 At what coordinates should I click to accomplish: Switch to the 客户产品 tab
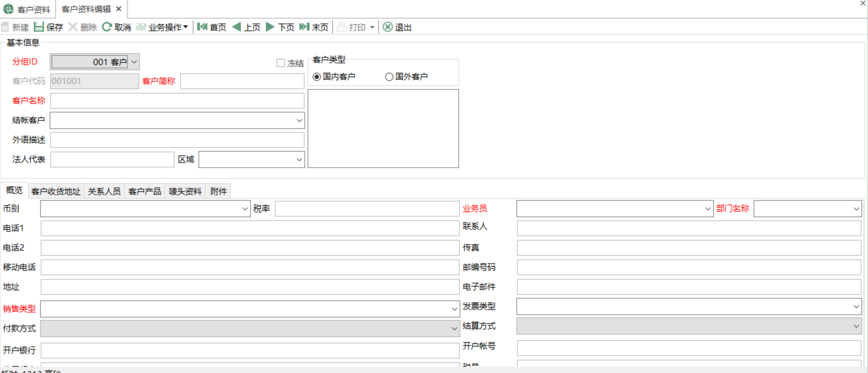point(145,192)
